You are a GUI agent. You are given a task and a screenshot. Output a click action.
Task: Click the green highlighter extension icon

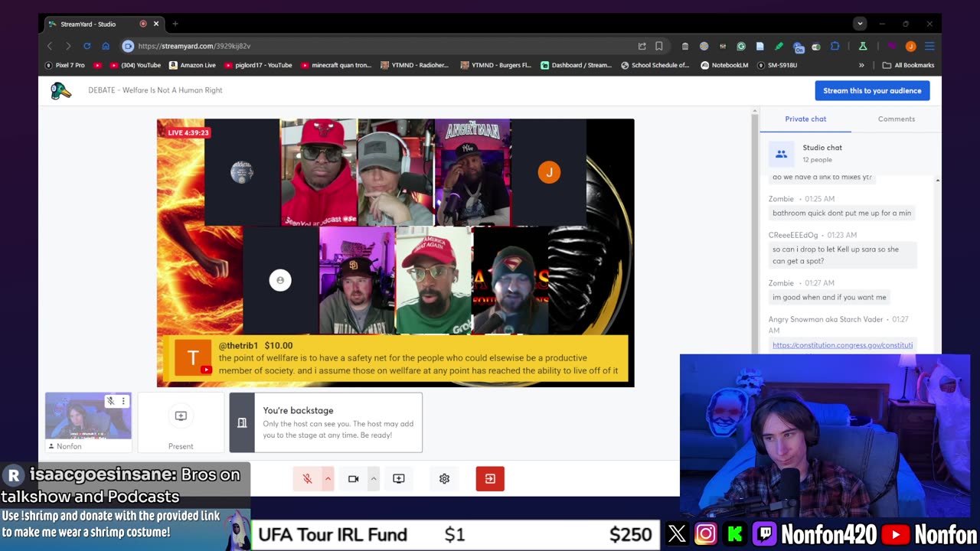[x=779, y=46]
